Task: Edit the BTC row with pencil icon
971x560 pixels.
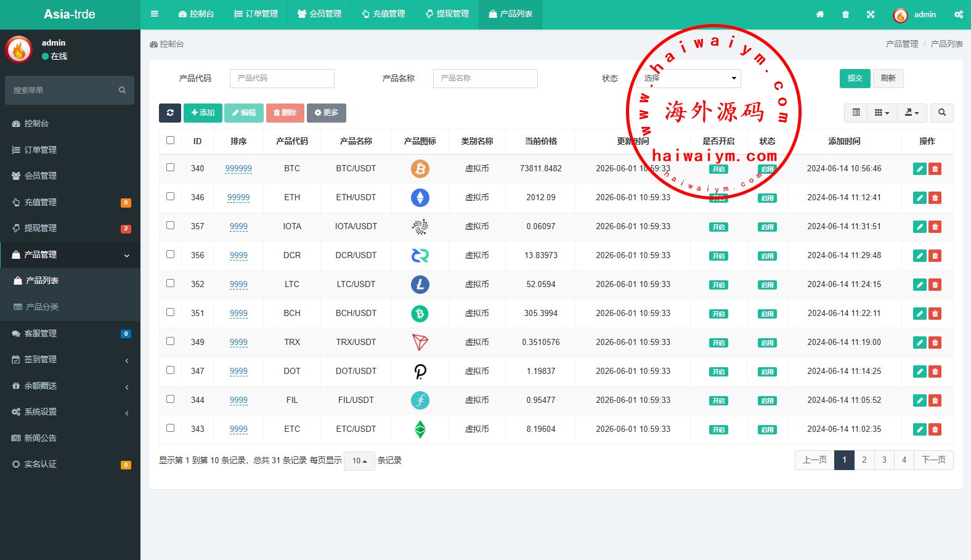Action: pos(919,169)
